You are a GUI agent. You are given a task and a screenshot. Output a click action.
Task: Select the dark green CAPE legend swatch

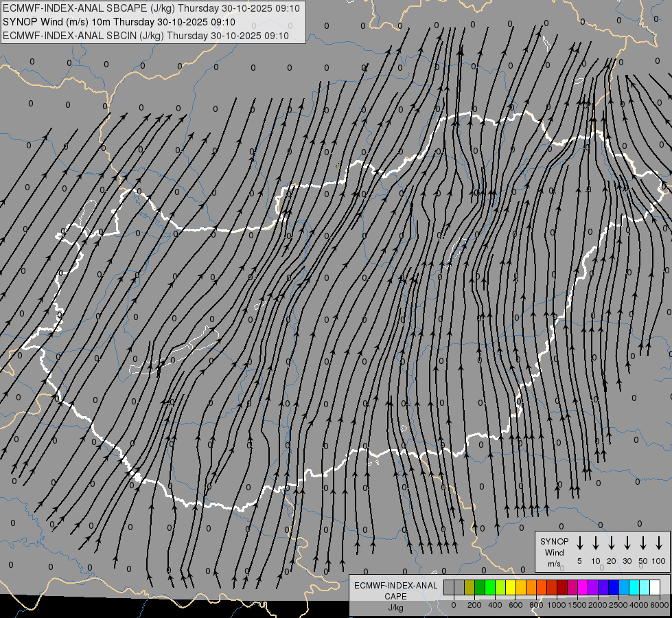coord(480,587)
